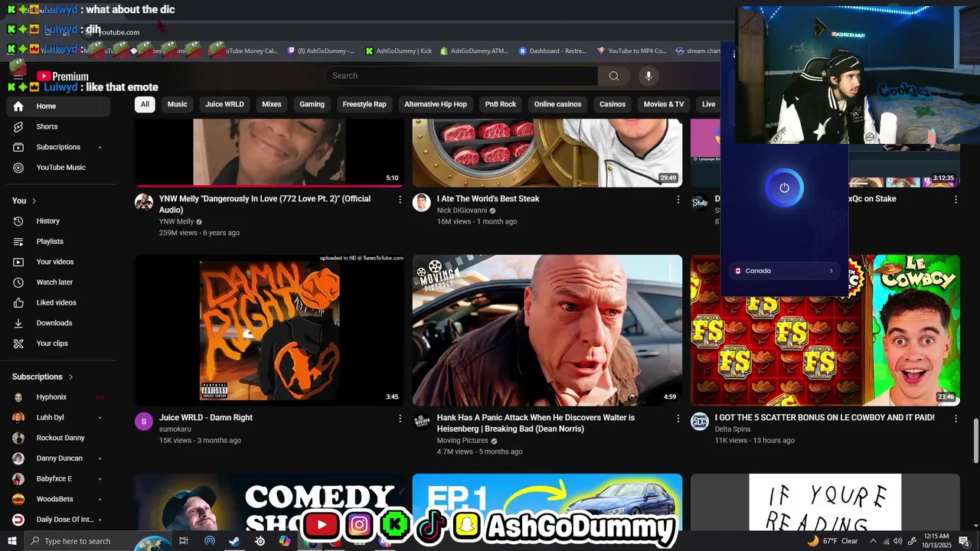
Task: Click the YouTube Premium logo
Action: pyautogui.click(x=63, y=77)
